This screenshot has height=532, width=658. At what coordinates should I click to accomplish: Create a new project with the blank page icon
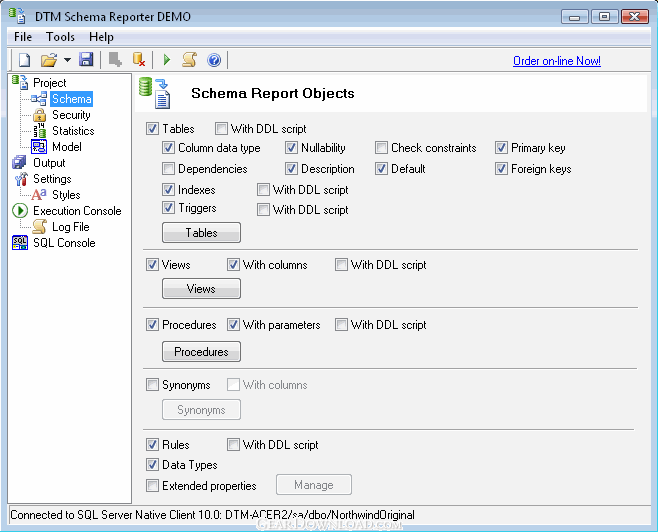[24, 60]
